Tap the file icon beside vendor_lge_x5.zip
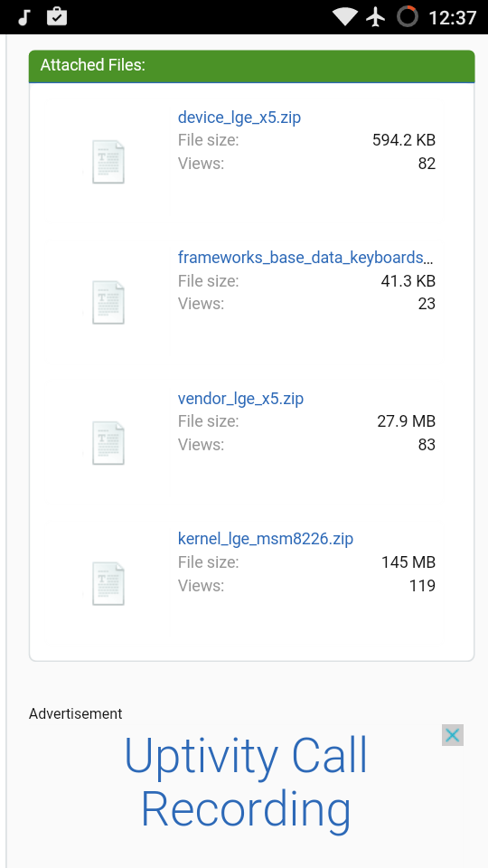Screen dimensions: 488x868 [108, 443]
